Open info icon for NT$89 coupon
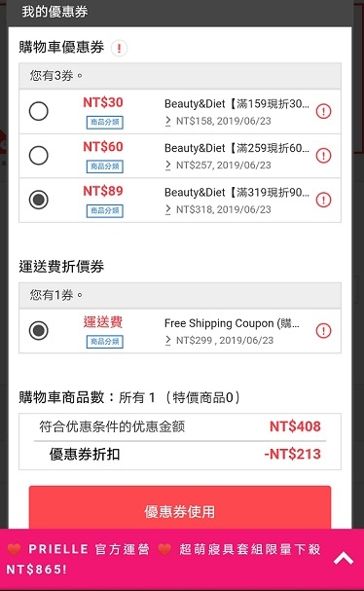 click(x=323, y=200)
